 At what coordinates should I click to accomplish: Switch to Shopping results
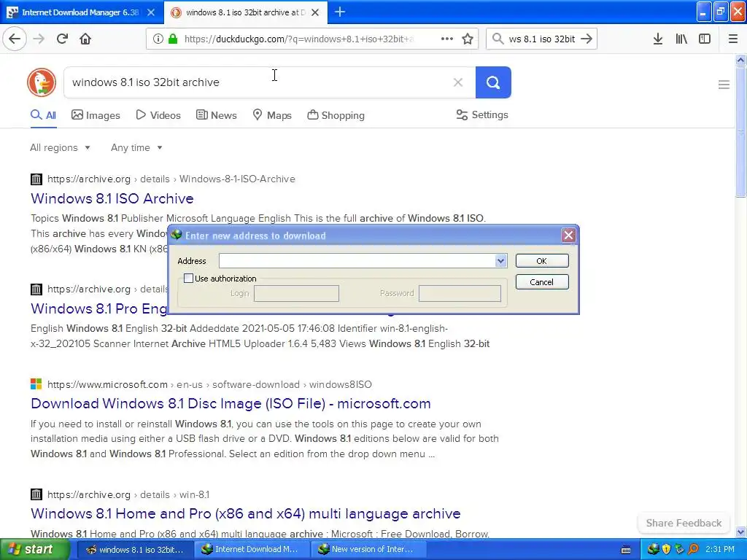[336, 115]
